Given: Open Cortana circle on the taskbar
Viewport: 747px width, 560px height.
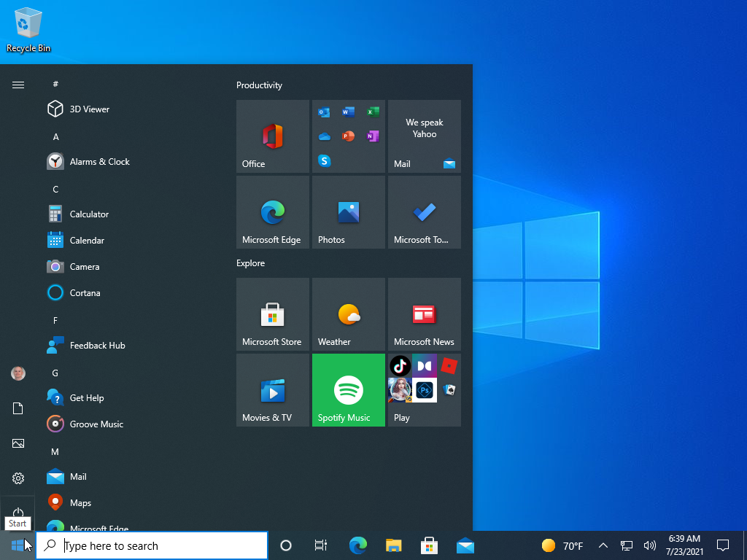Looking at the screenshot, I should point(286,545).
